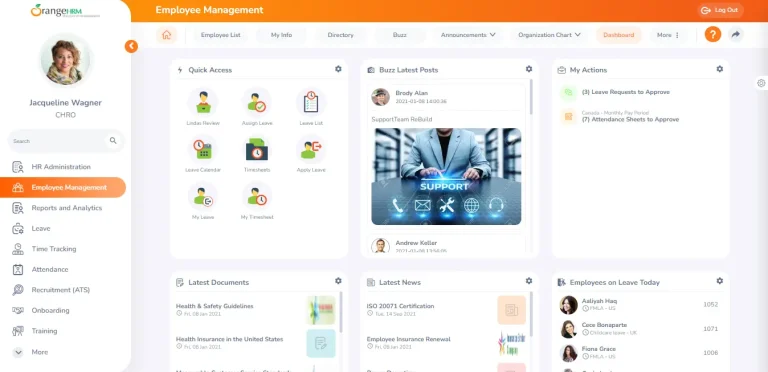The height and width of the screenshot is (372, 768).
Task: Open Health Insurance in the United States document
Action: pyautogui.click(x=229, y=339)
